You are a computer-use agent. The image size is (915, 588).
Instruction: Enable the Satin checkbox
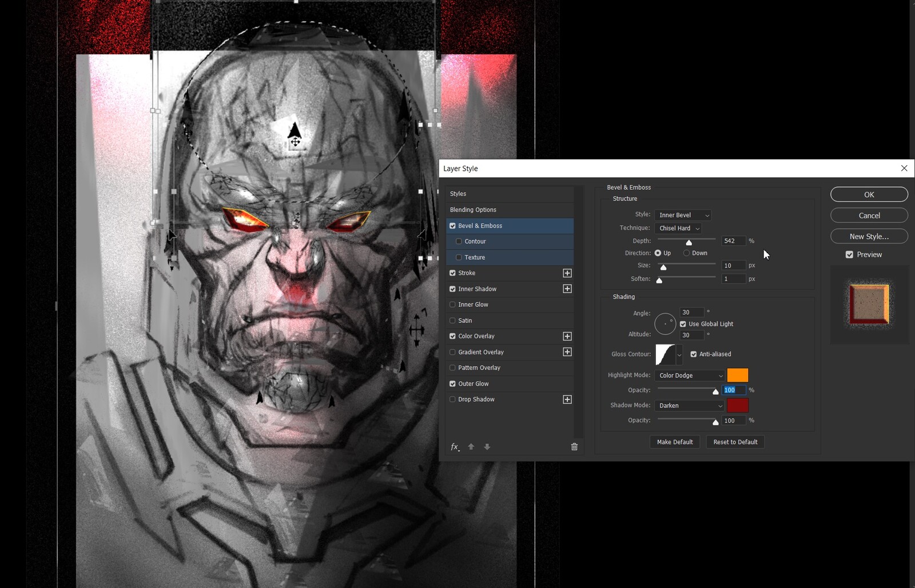tap(452, 321)
